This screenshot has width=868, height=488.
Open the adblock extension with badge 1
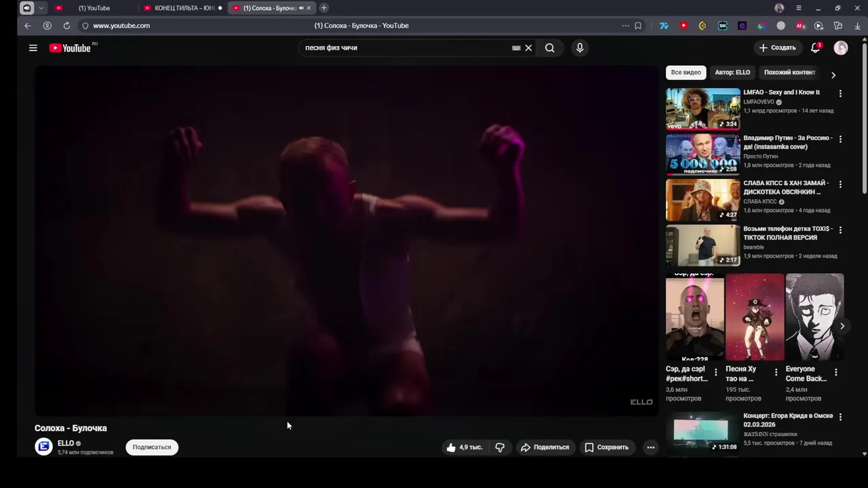[x=800, y=26]
